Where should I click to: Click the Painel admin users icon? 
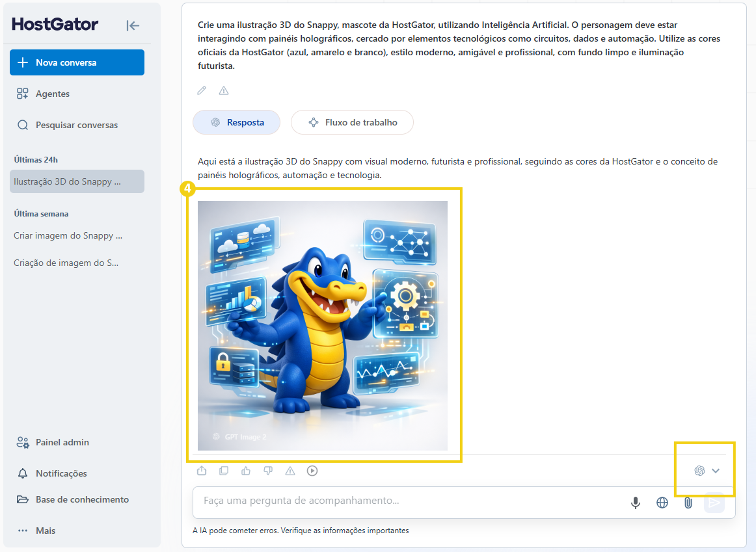(x=23, y=442)
